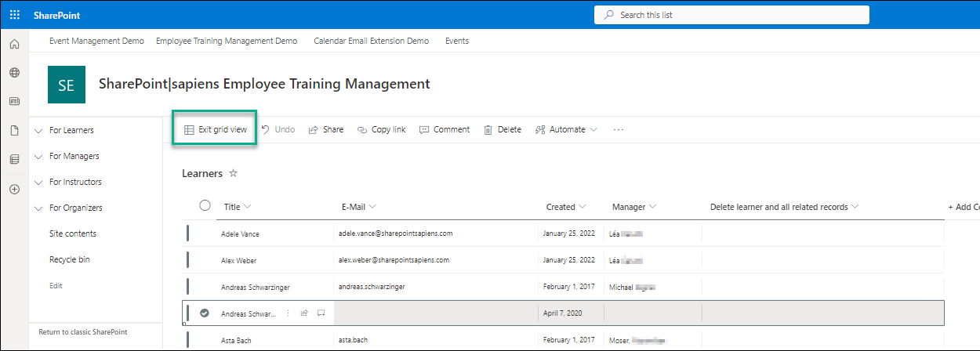Favorite the Learners list star

tap(233, 173)
